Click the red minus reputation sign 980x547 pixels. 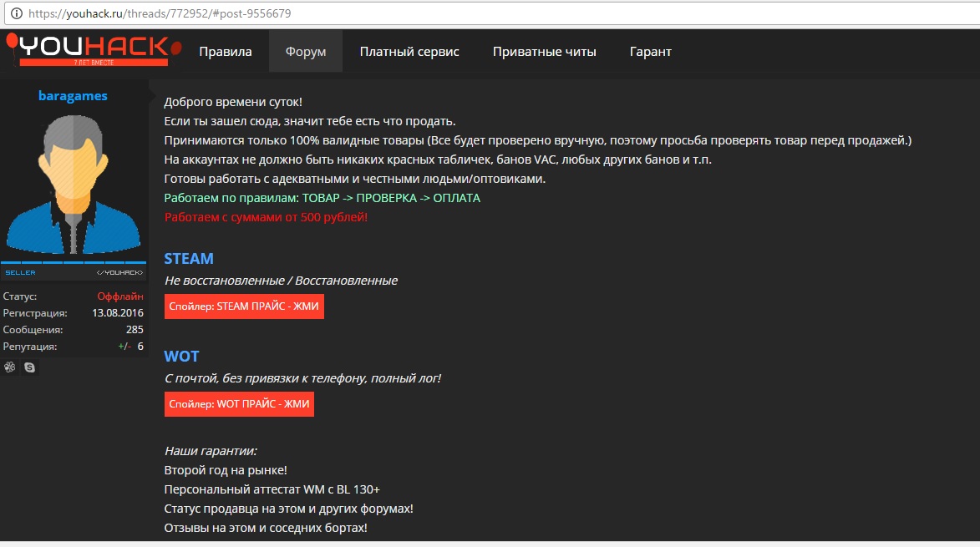pyautogui.click(x=128, y=347)
